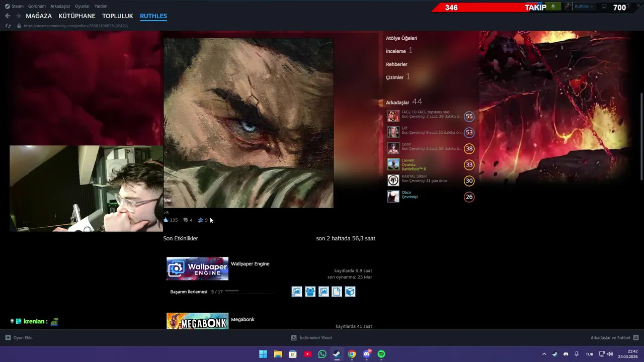Open the Yardım menu
This screenshot has width=644, height=362.
click(101, 6)
